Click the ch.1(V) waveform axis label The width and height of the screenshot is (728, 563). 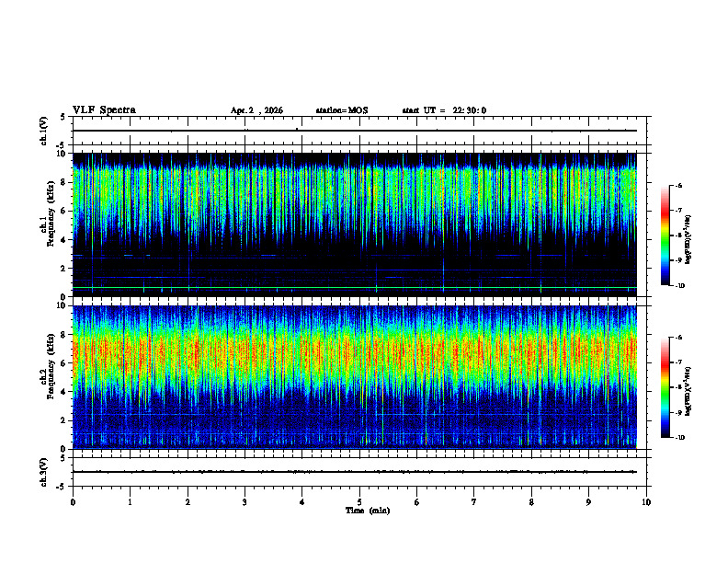point(43,131)
